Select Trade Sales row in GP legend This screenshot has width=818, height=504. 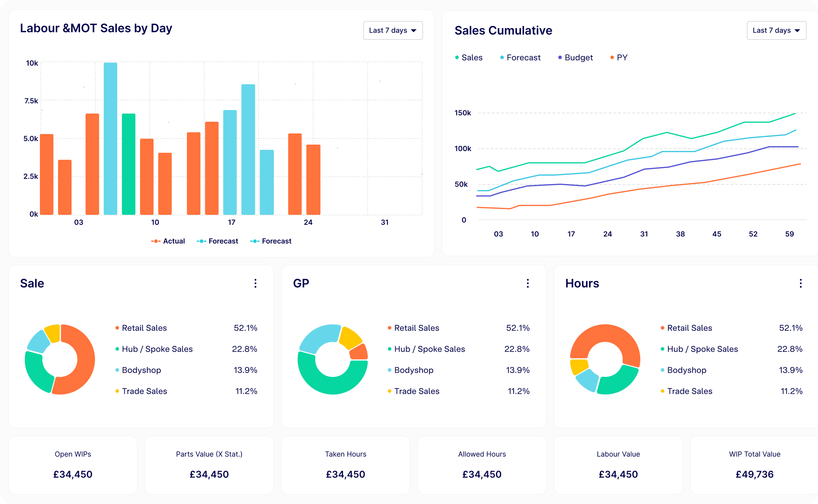(417, 391)
